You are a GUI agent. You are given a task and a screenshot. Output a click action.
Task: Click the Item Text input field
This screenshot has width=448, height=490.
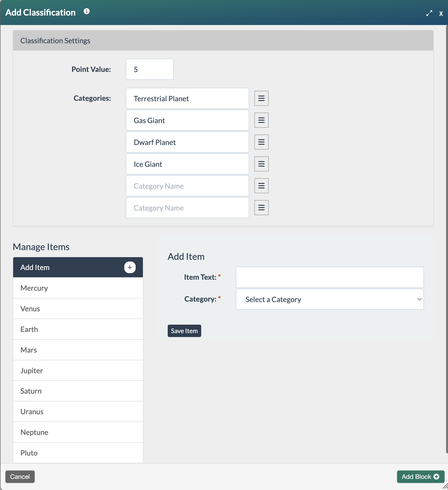330,277
